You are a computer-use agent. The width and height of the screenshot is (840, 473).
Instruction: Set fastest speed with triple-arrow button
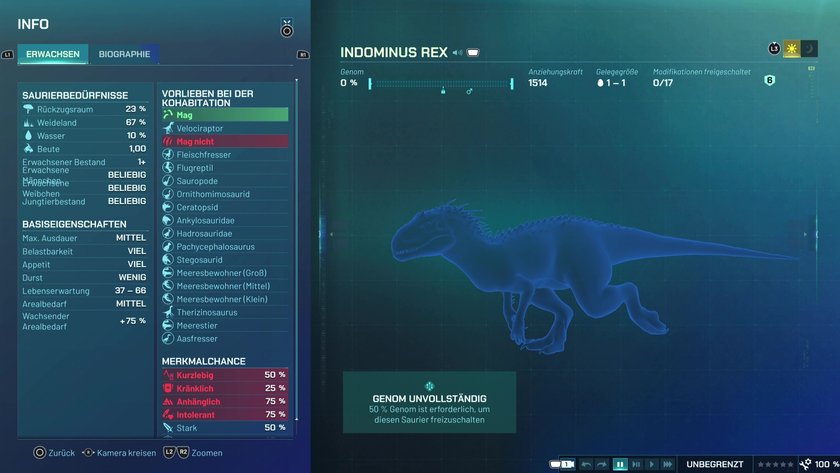pyautogui.click(x=668, y=464)
